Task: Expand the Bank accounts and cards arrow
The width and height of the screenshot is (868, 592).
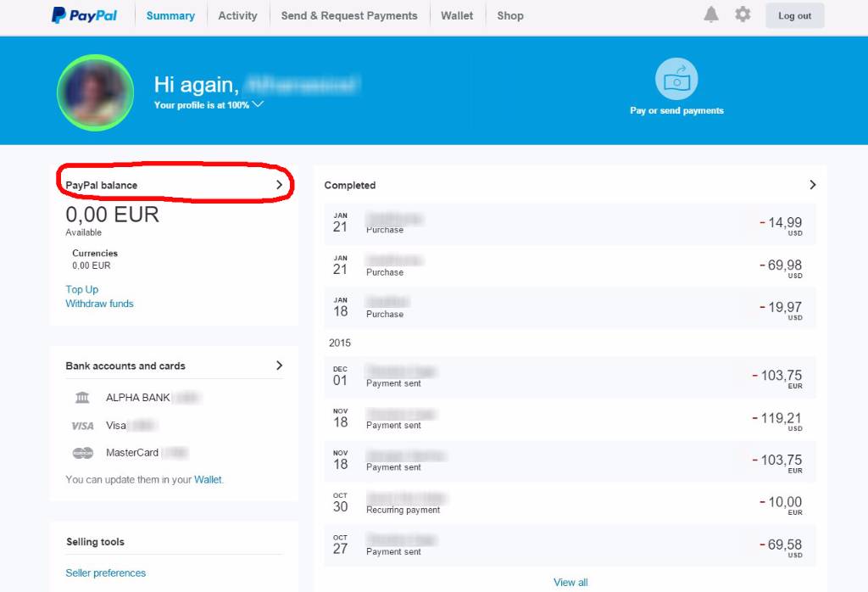Action: click(x=280, y=366)
